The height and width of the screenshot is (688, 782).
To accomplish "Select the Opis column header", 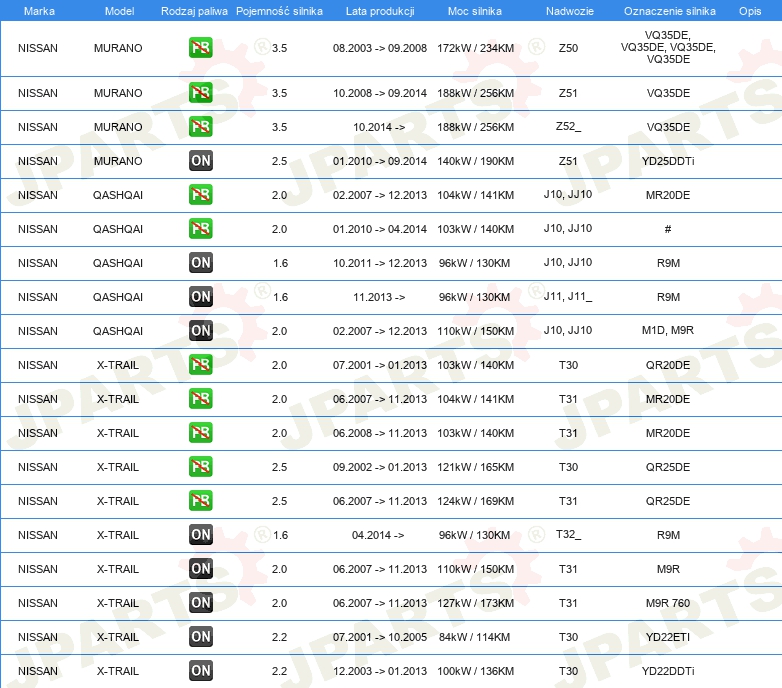I will [x=749, y=10].
